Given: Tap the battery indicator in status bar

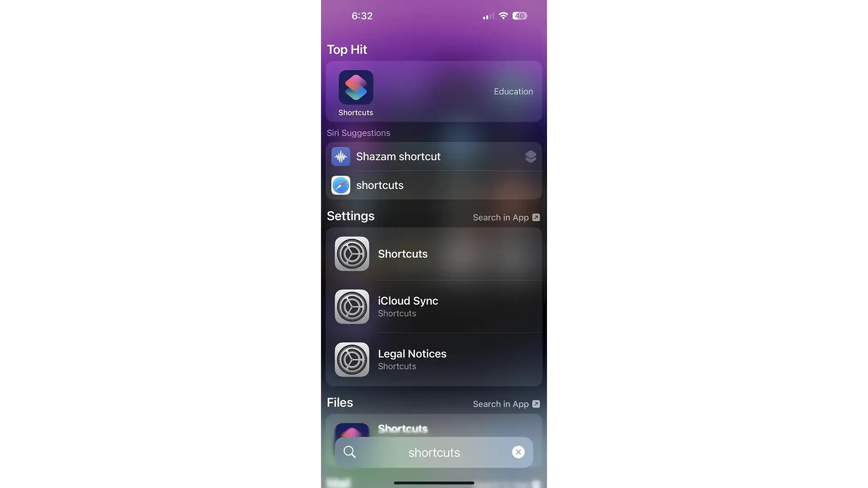Looking at the screenshot, I should click(x=519, y=15).
